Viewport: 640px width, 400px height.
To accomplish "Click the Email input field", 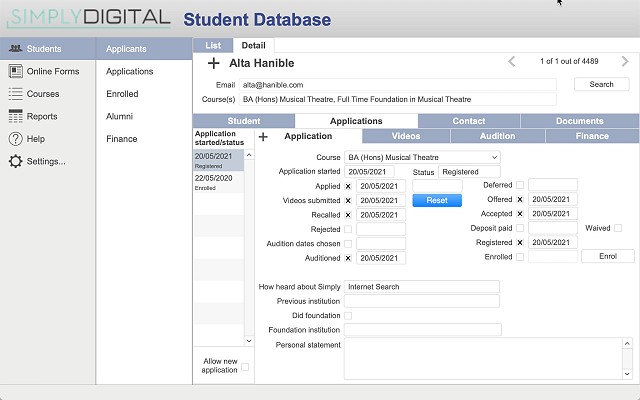I will 398,85.
